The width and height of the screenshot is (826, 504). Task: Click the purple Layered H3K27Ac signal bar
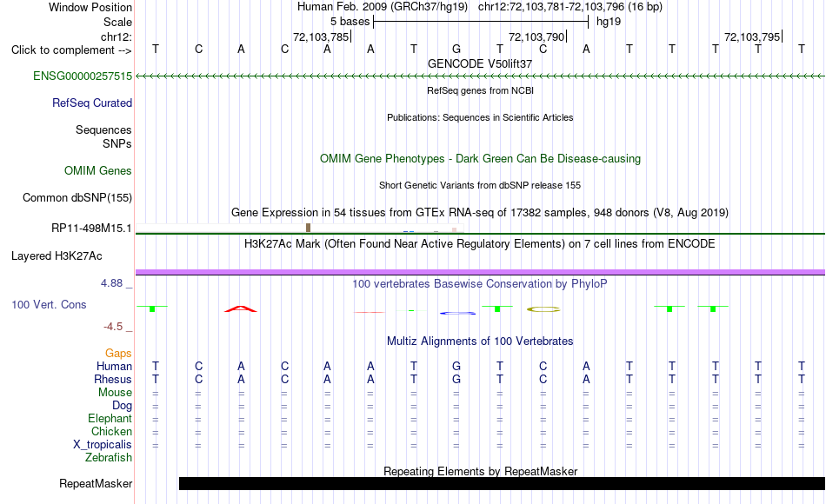(481, 272)
